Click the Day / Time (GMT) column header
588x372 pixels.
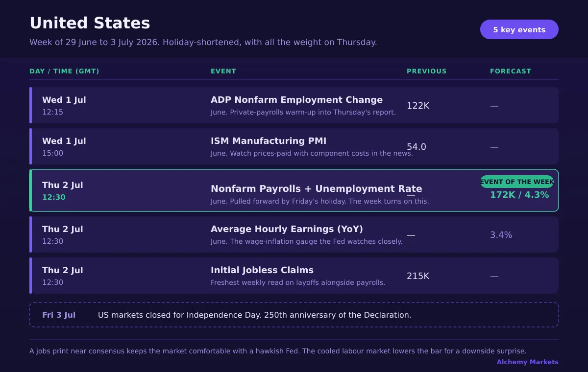64,71
